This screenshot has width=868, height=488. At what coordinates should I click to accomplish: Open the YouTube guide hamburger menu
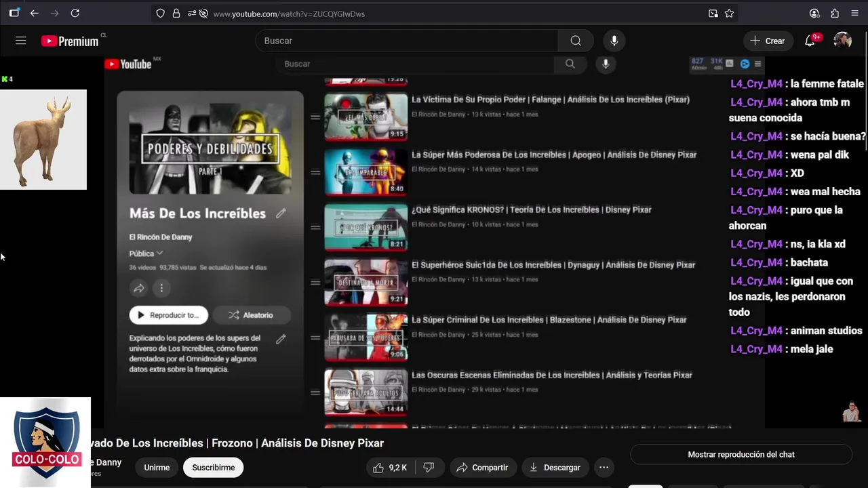point(21,41)
